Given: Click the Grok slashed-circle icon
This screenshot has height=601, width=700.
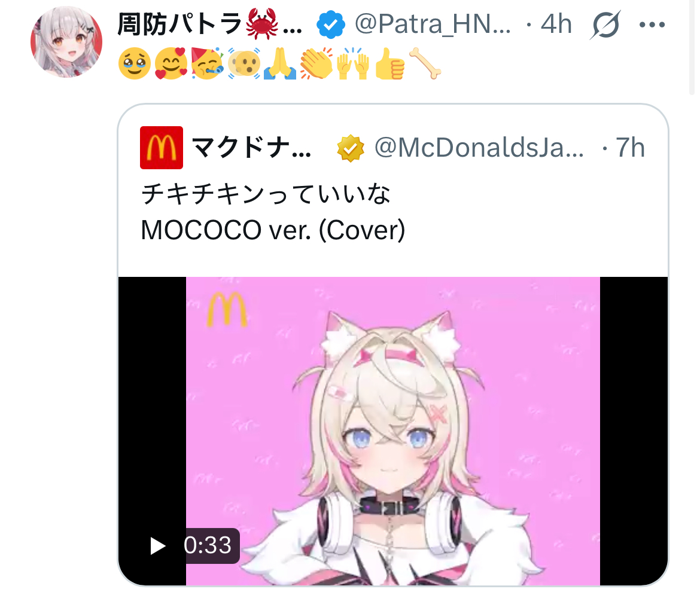Looking at the screenshot, I should 604,25.
